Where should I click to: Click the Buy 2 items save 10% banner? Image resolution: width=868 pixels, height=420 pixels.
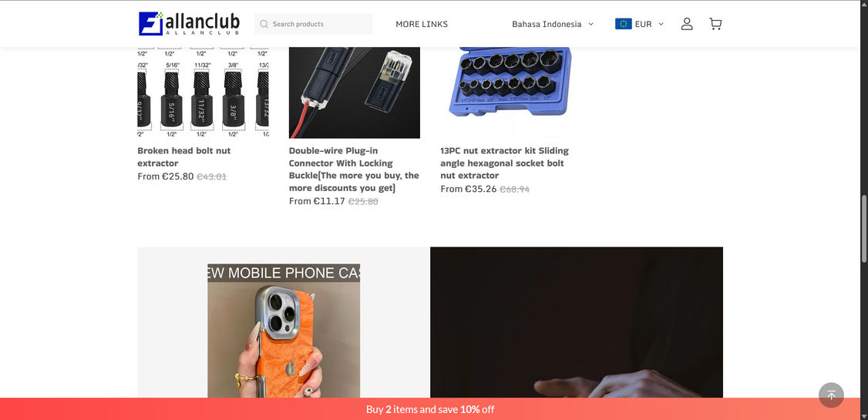pyautogui.click(x=430, y=409)
